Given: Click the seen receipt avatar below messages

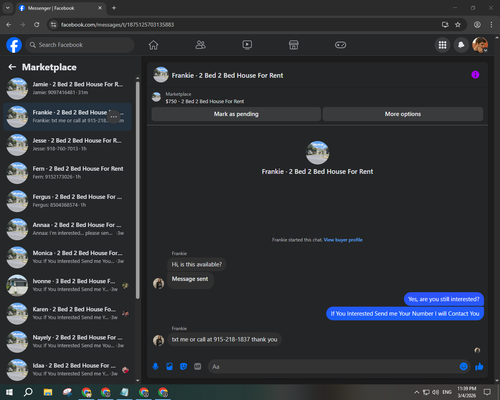Looking at the screenshot, I should (x=477, y=350).
